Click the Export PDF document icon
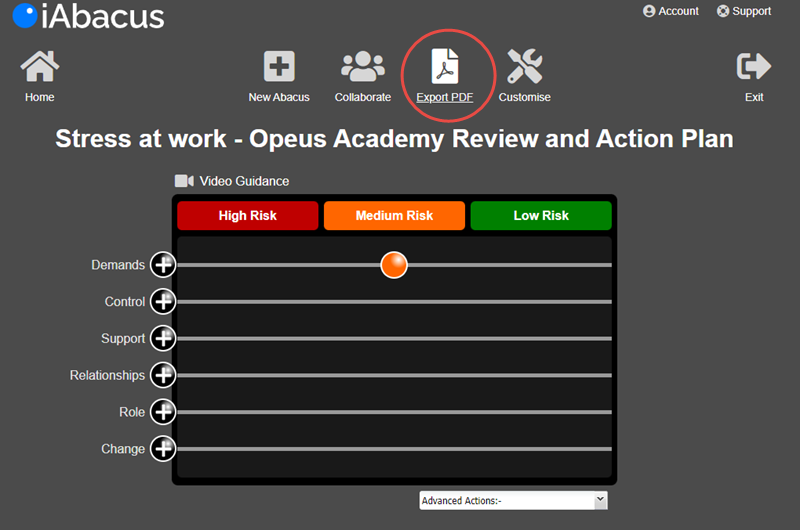 pyautogui.click(x=445, y=66)
